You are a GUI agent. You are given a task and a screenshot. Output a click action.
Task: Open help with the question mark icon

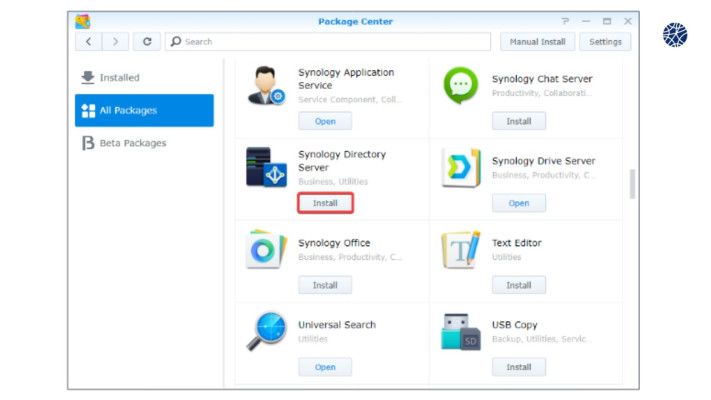[x=565, y=21]
